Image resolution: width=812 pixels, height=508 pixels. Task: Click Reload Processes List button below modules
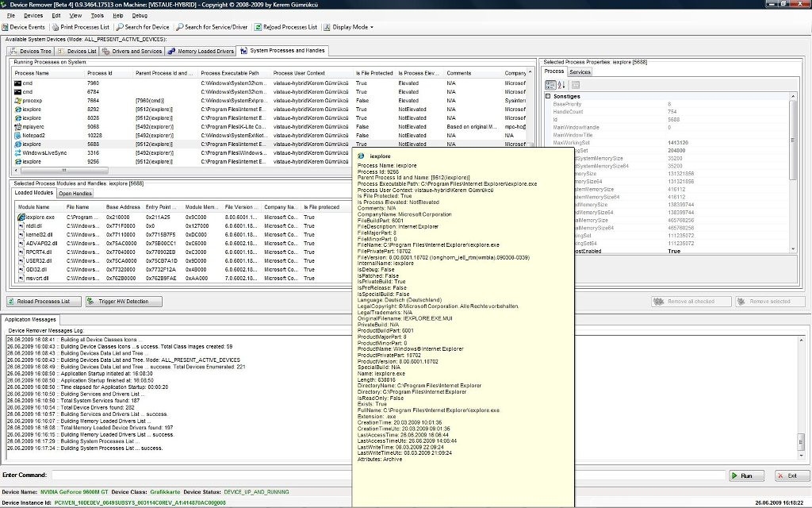click(x=44, y=301)
